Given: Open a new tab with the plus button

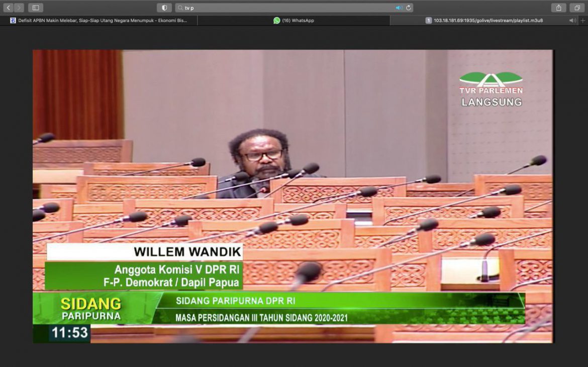Looking at the screenshot, I should [x=582, y=20].
